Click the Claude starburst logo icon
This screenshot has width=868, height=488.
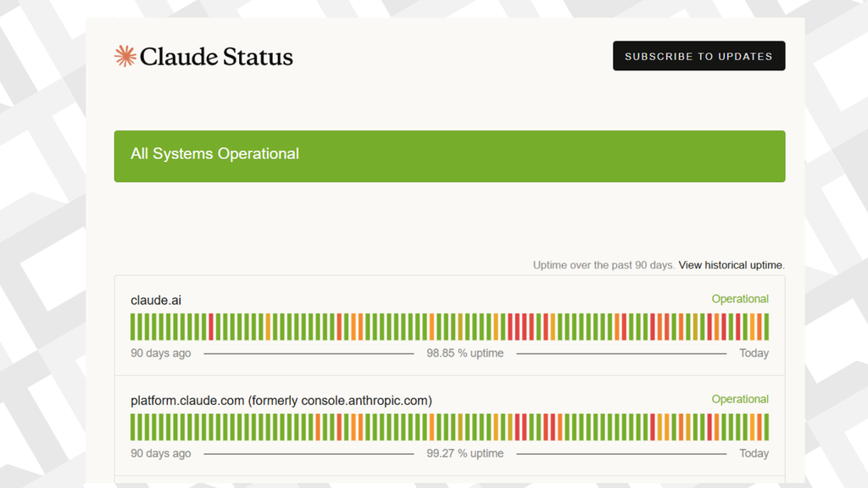click(125, 57)
